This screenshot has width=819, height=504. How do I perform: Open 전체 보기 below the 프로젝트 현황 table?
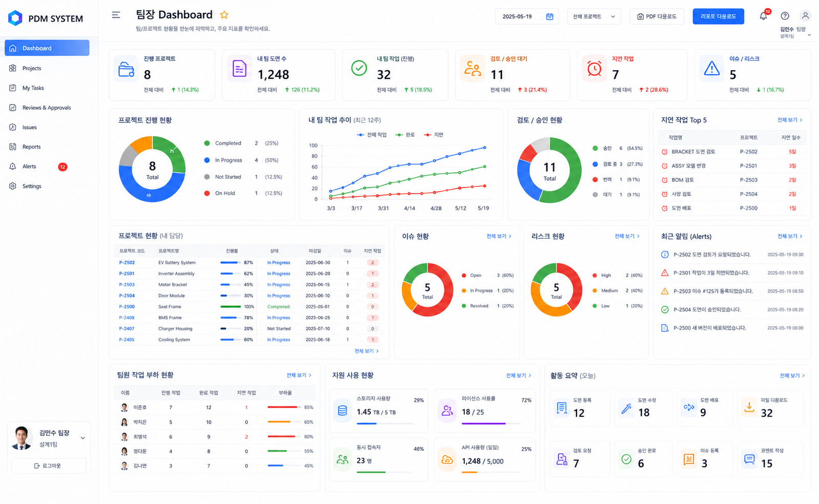click(366, 351)
